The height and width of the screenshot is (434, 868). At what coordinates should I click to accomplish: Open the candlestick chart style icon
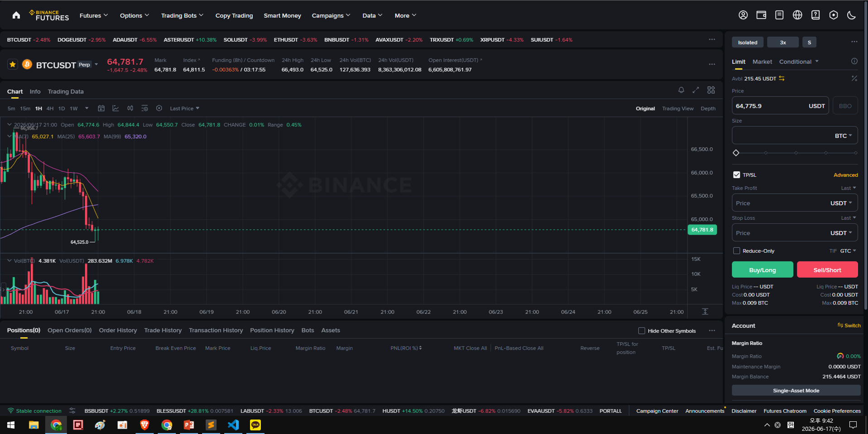pos(130,108)
